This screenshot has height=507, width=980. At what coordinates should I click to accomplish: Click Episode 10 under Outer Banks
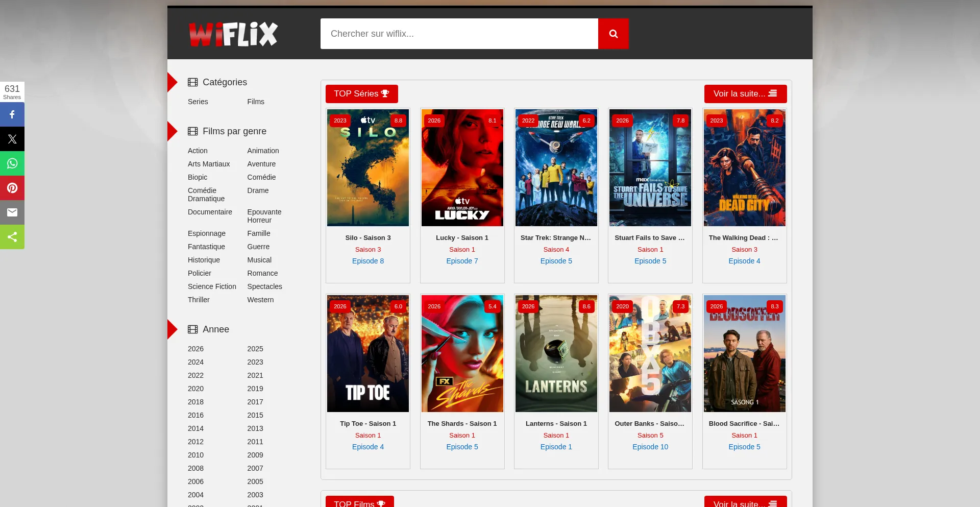pyautogui.click(x=650, y=447)
